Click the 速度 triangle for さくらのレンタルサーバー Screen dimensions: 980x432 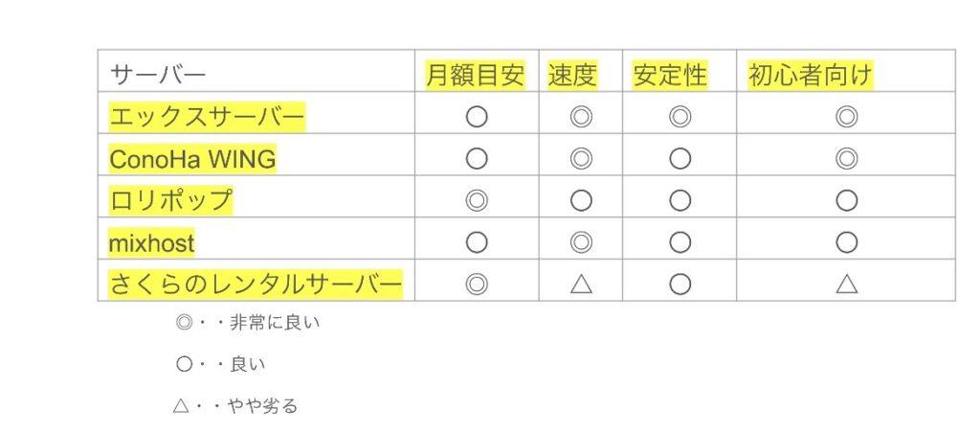click(581, 284)
